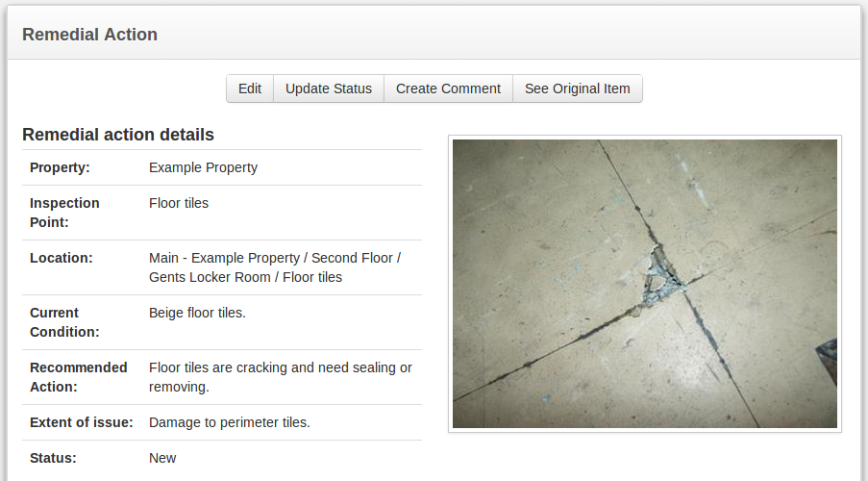The width and height of the screenshot is (868, 481).
Task: Click the New status value
Action: (162, 458)
